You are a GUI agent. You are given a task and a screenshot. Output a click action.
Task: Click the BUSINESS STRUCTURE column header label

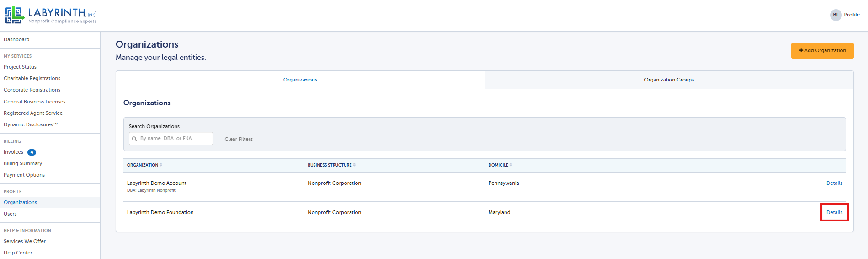click(x=330, y=165)
